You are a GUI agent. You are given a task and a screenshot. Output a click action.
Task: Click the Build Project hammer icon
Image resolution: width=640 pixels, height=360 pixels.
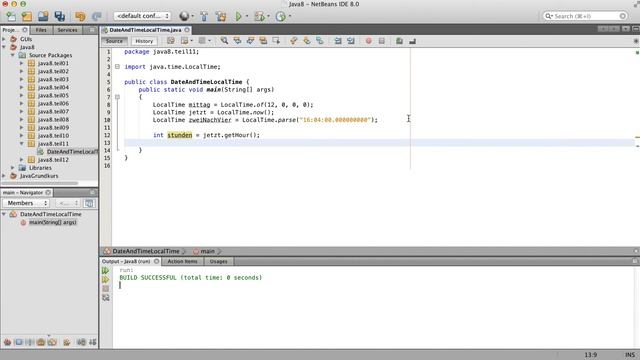(x=204, y=16)
